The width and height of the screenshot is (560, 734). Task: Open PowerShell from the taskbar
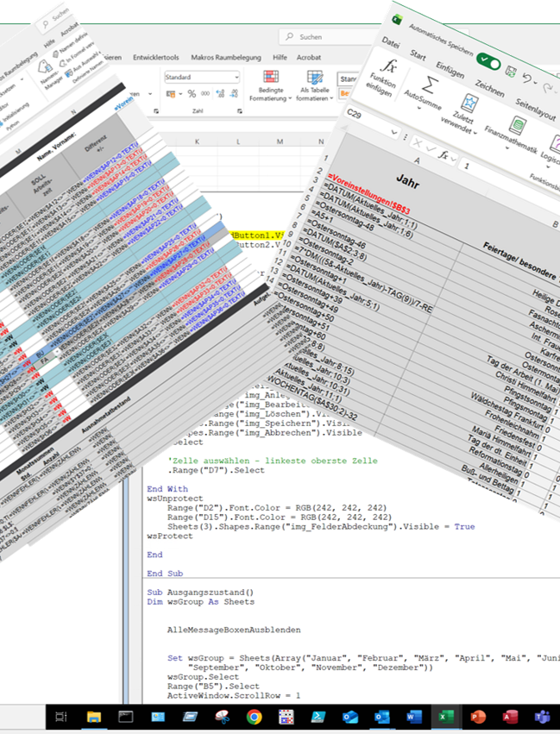tap(318, 717)
